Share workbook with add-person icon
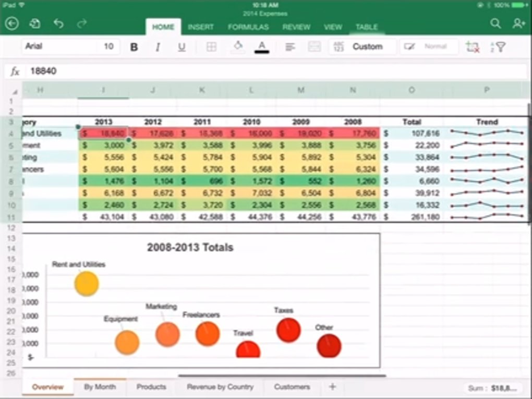The width and height of the screenshot is (532, 399). 518,24
